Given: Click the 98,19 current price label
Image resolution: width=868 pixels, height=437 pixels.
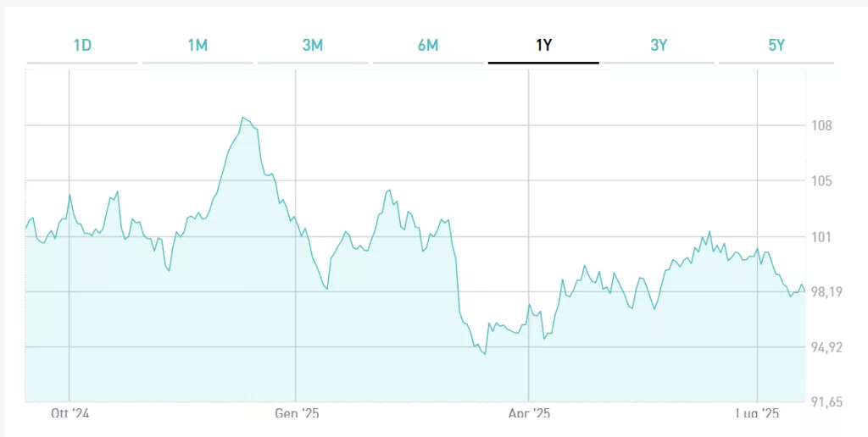Looking at the screenshot, I should [x=826, y=292].
